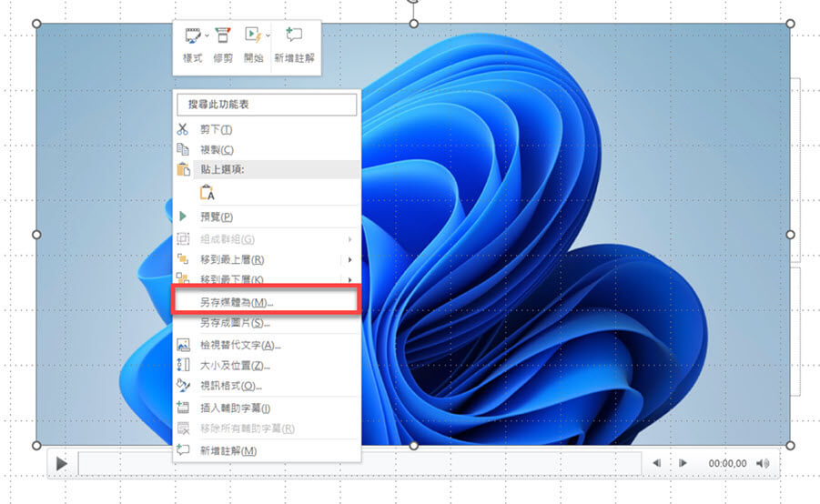Expand the 移到最上層 submenu arrow

point(349,259)
